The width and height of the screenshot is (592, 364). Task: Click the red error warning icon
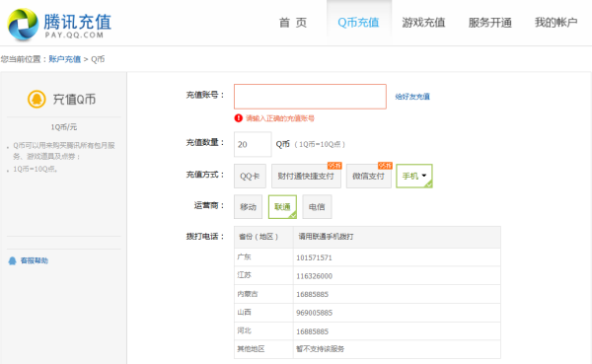click(x=238, y=118)
